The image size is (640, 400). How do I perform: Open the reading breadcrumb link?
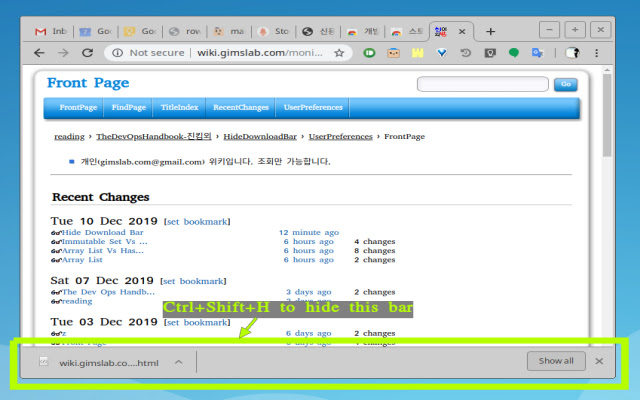69,137
